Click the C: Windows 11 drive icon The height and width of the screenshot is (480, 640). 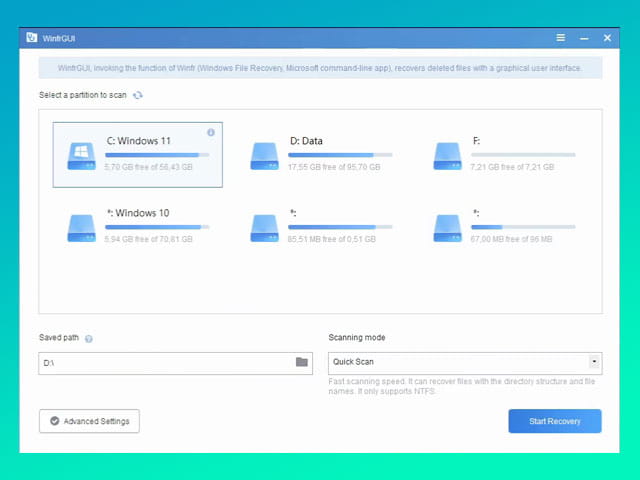click(81, 156)
